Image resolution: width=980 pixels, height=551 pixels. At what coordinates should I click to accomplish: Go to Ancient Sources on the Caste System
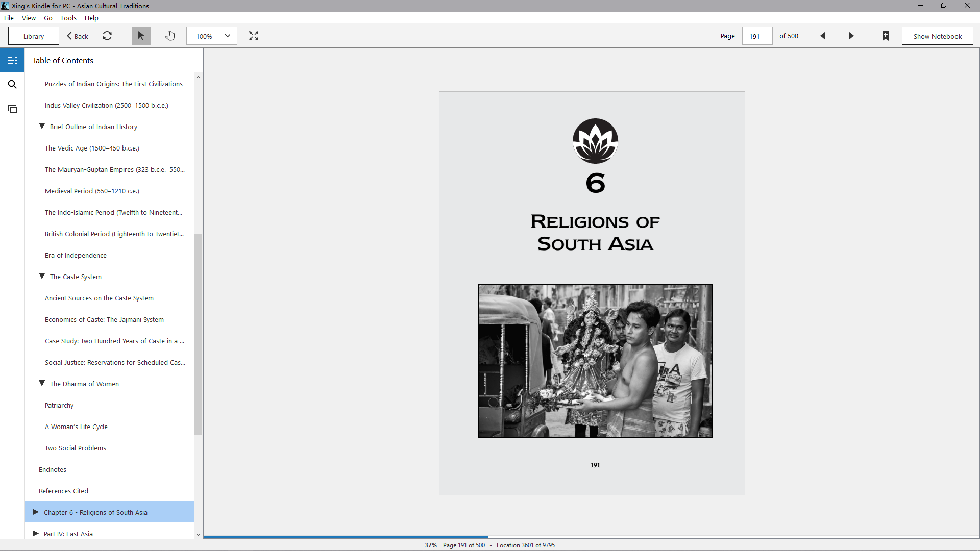pos(99,298)
